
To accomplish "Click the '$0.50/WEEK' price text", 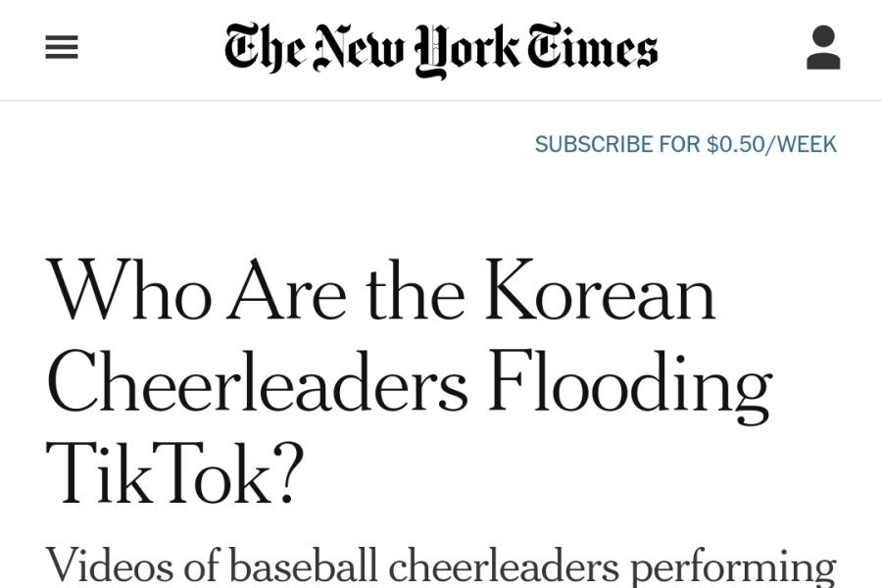I will pyautogui.click(x=771, y=144).
